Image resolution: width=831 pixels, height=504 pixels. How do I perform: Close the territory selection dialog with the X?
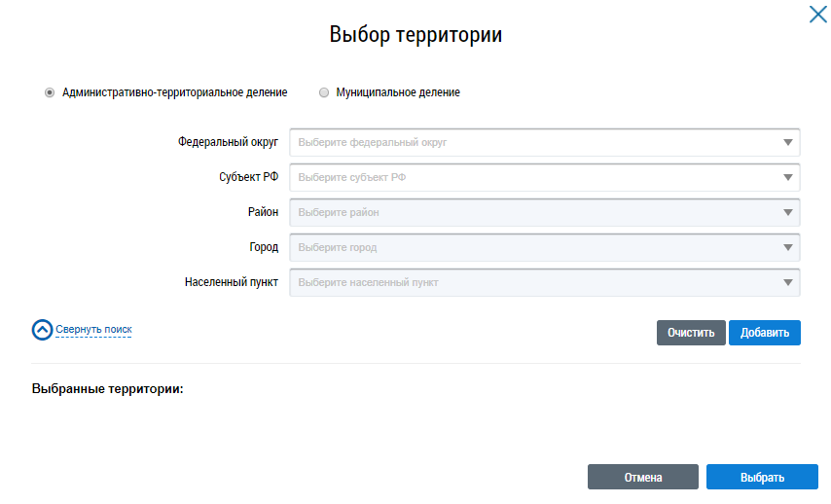point(817,15)
